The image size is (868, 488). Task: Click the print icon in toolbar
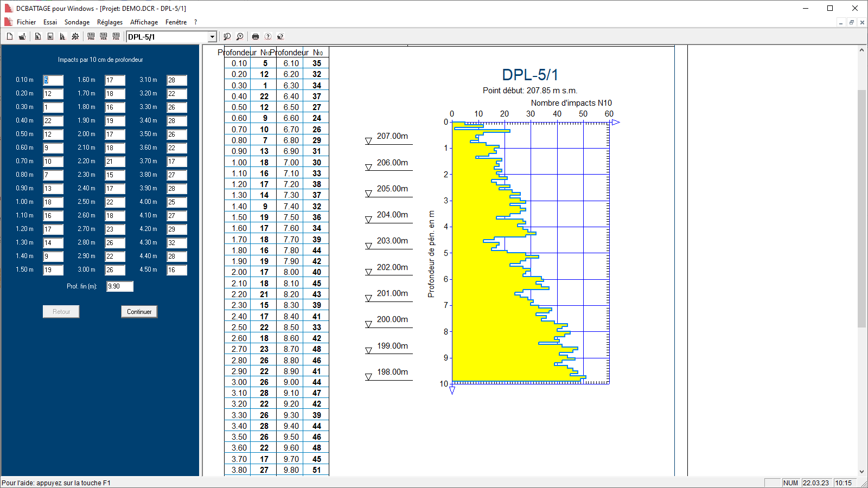tap(256, 36)
